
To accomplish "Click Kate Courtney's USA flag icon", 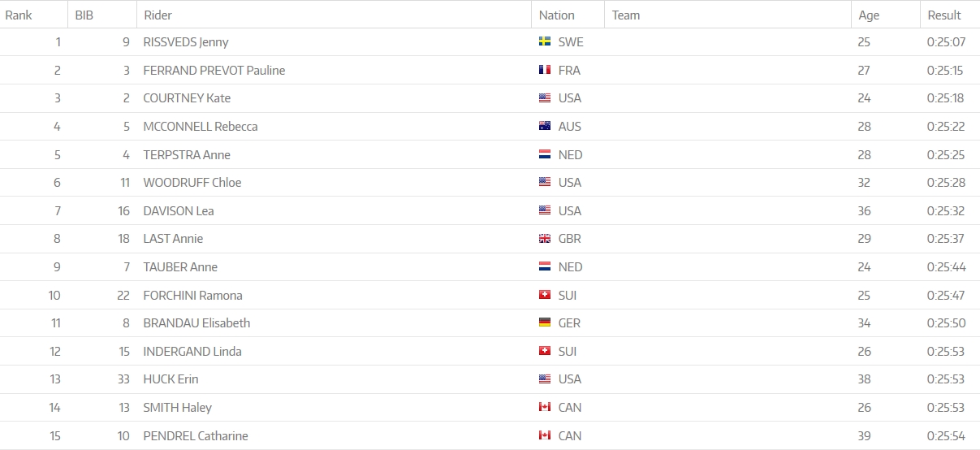I will 545,98.
